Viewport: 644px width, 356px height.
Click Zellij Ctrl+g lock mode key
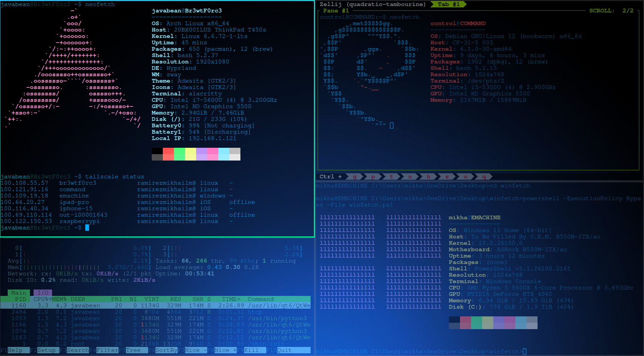355,176
